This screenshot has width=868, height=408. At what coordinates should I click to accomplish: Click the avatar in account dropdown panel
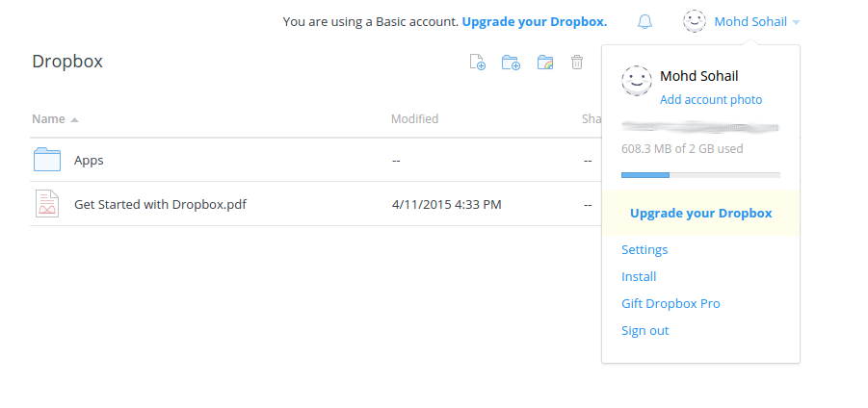[637, 81]
